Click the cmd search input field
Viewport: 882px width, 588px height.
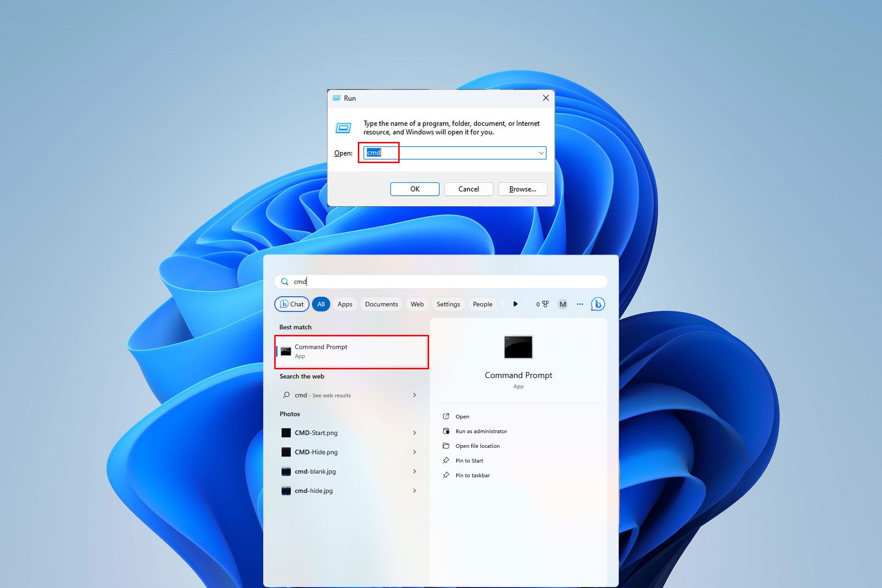click(444, 282)
